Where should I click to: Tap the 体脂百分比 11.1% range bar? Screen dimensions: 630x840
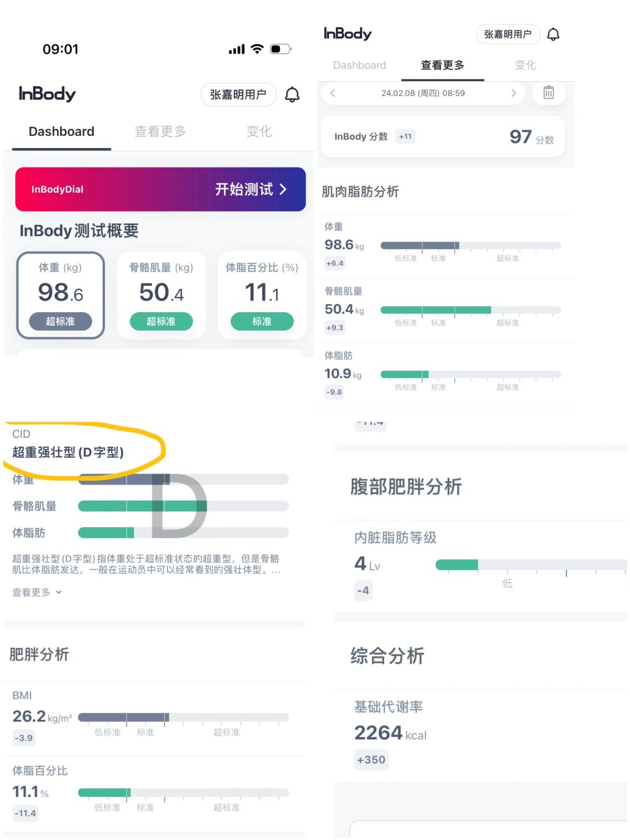pyautogui.click(x=183, y=792)
